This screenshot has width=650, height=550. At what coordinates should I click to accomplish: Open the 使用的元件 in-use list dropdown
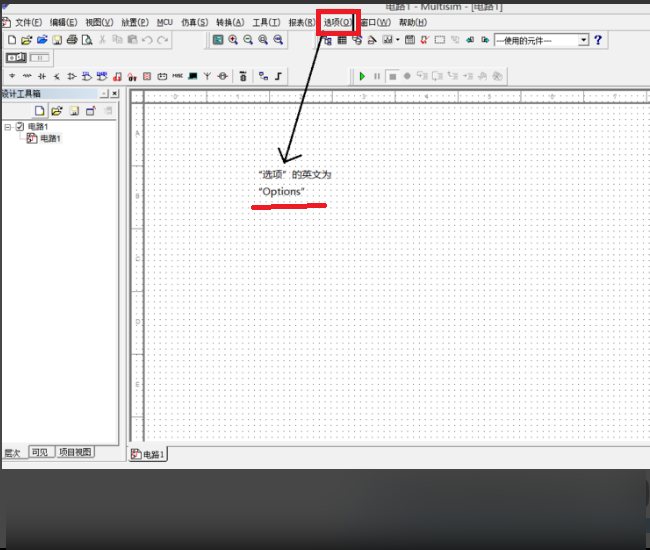pyautogui.click(x=584, y=40)
